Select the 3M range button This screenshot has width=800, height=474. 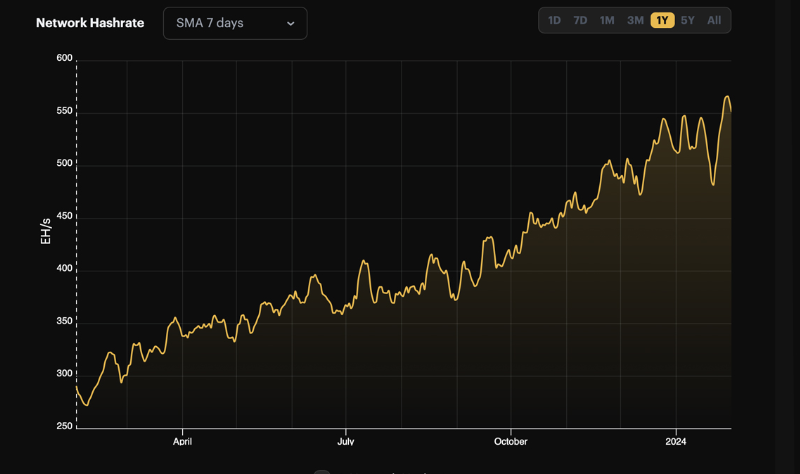(x=635, y=20)
